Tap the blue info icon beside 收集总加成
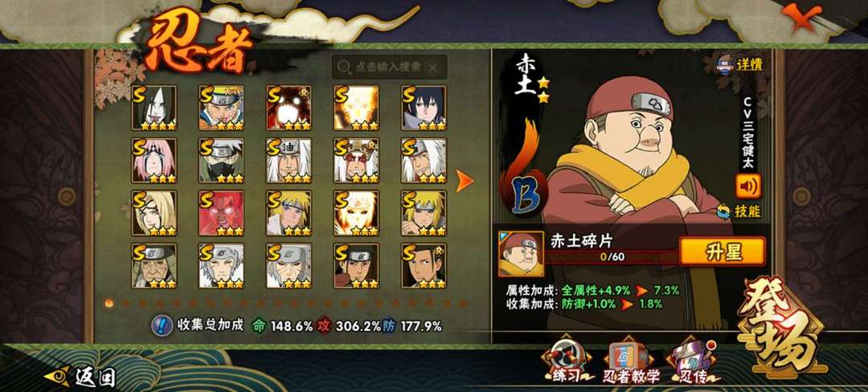Screen dimensions: 868x392 tap(162, 325)
